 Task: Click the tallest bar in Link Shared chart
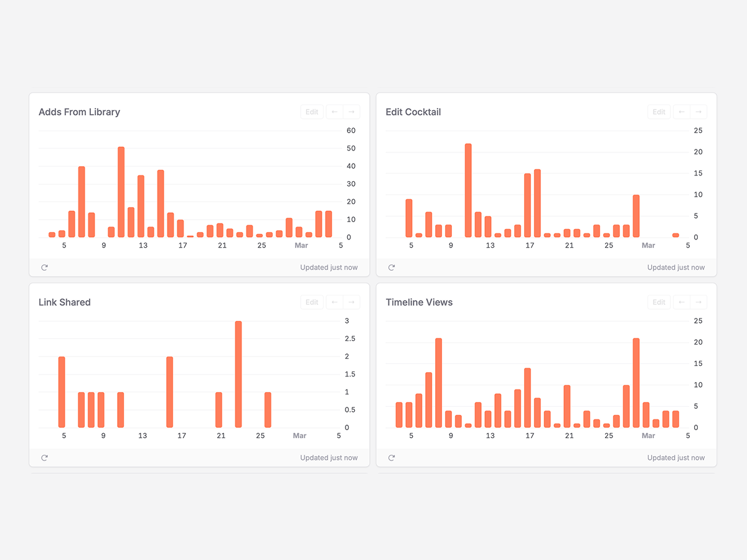pos(238,375)
